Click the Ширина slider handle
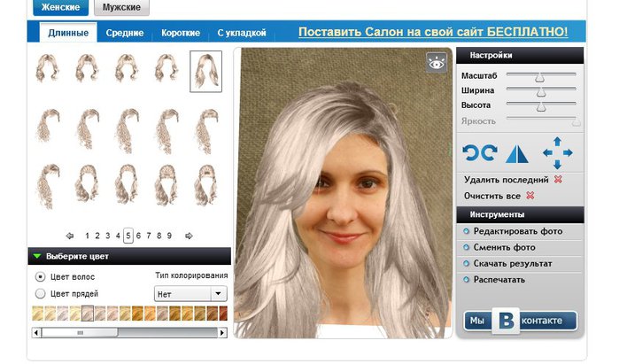 click(x=541, y=92)
